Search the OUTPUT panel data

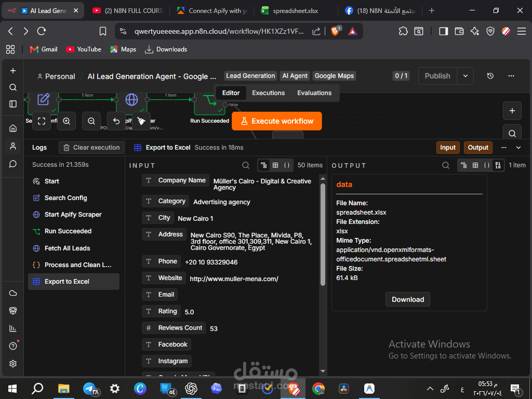coord(446,165)
